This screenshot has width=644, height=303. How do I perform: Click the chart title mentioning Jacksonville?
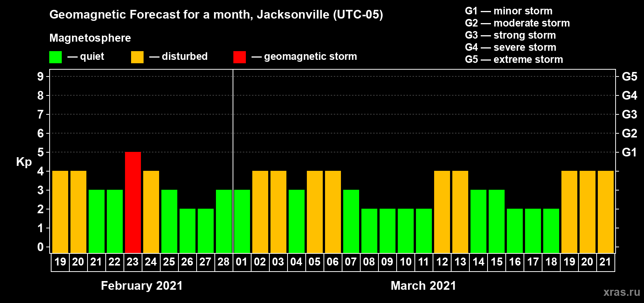[216, 14]
